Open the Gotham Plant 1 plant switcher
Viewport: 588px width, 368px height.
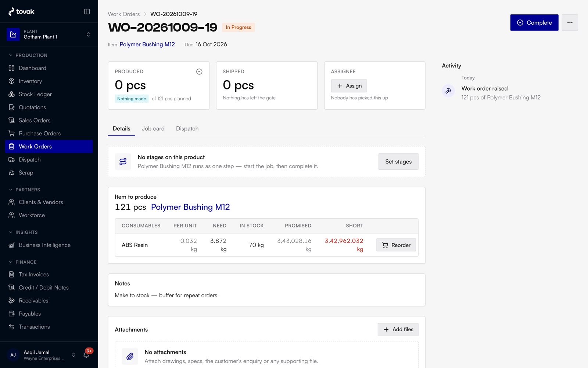pyautogui.click(x=49, y=34)
